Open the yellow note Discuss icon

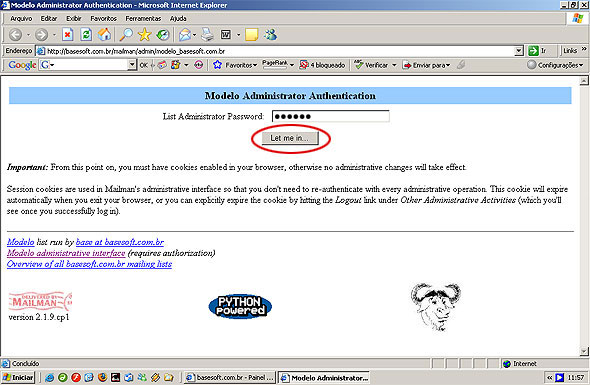(x=251, y=35)
